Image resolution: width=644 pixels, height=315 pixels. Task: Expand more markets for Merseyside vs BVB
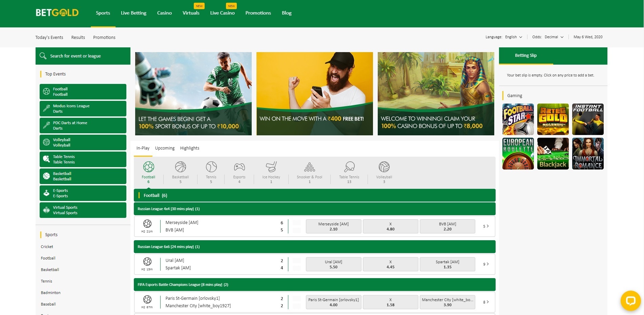tap(486, 226)
